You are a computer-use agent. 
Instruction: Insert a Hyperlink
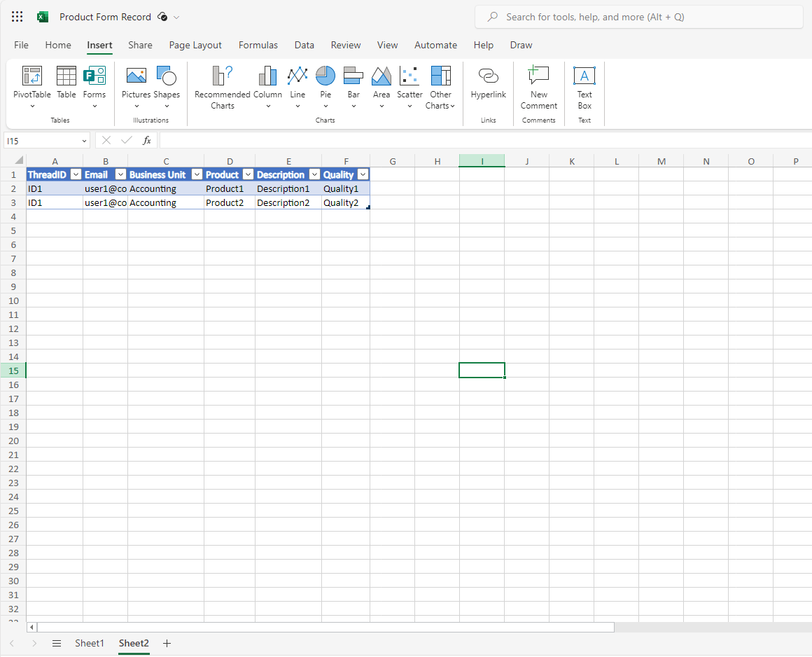(488, 84)
